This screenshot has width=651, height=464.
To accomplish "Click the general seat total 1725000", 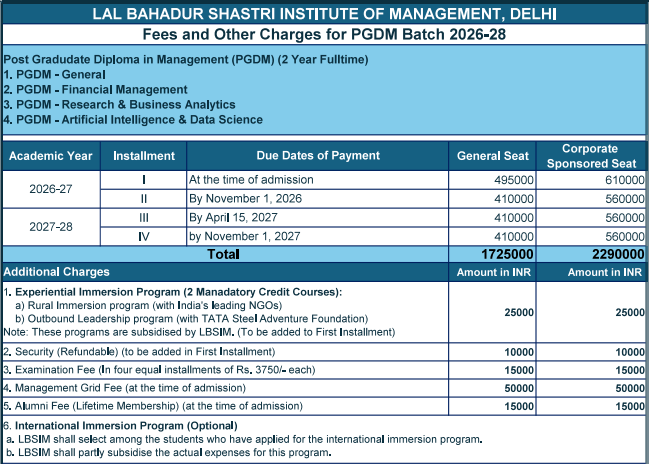I will [x=506, y=256].
